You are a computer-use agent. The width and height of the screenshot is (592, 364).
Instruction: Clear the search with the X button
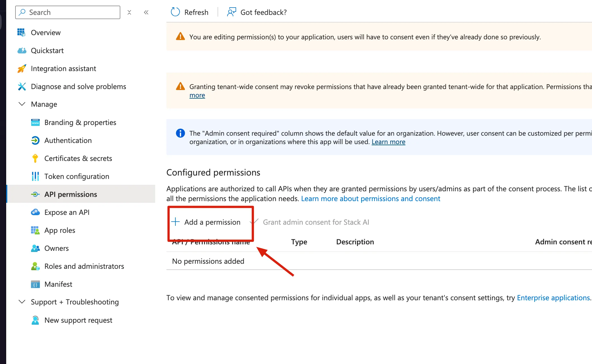pos(129,12)
